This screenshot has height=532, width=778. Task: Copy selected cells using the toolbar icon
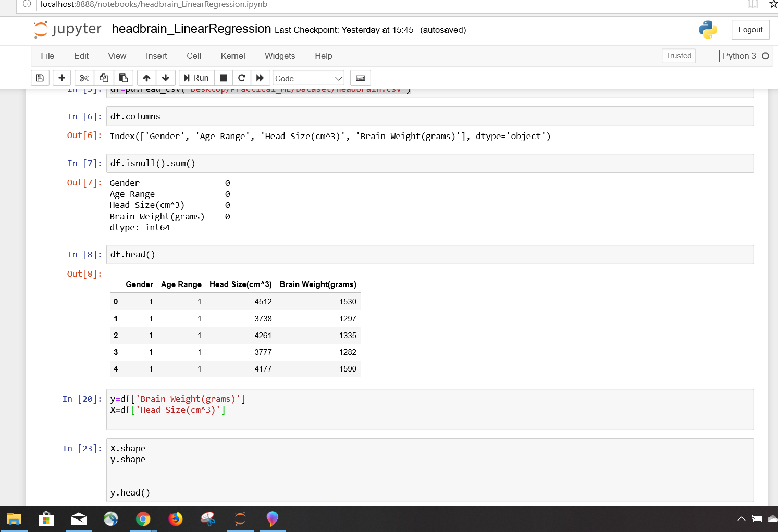point(104,78)
